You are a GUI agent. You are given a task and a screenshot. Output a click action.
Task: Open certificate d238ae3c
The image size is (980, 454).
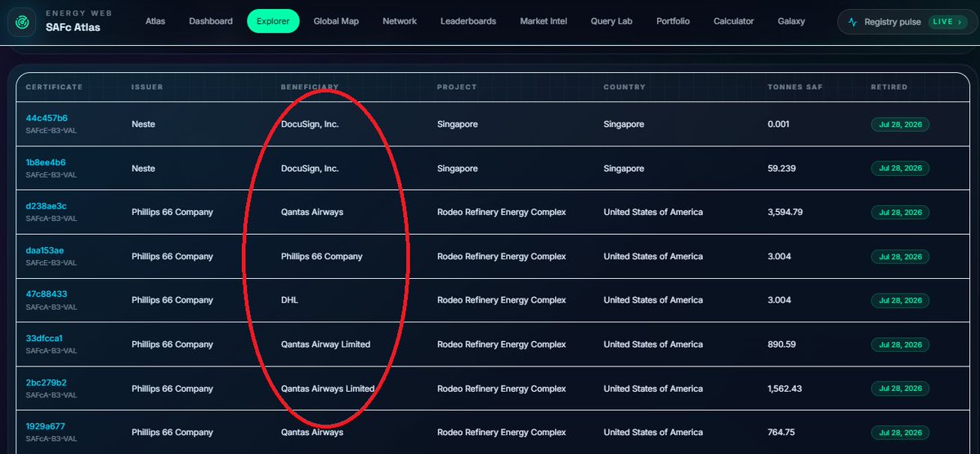[x=47, y=206]
